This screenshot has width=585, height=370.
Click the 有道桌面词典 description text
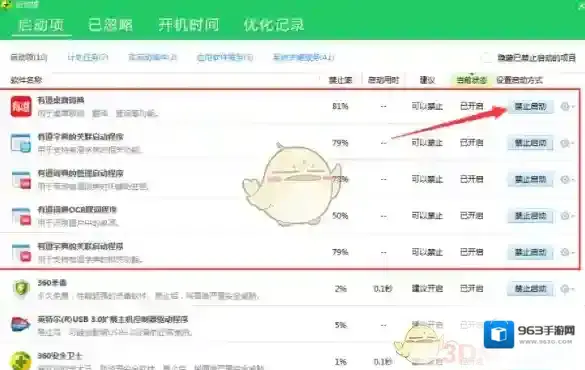98,113
